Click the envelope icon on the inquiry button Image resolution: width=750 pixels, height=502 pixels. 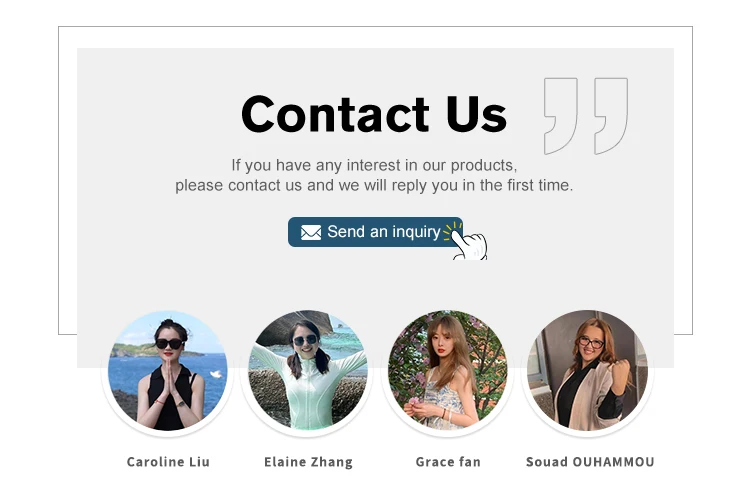coord(311,232)
